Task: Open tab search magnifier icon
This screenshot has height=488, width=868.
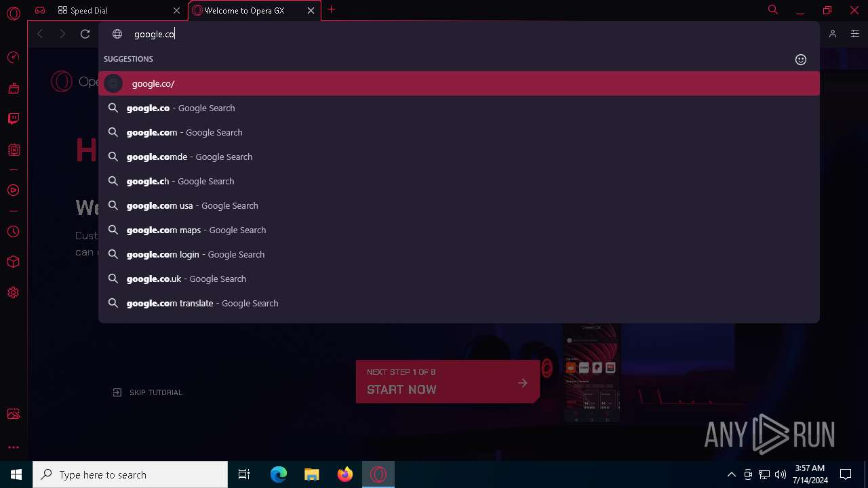Action: point(772,10)
